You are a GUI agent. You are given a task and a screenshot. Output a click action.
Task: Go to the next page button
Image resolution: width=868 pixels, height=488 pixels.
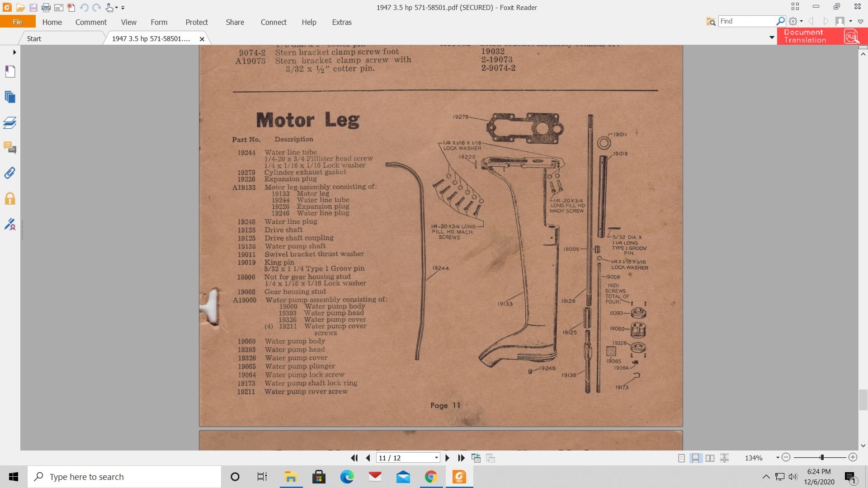pyautogui.click(x=448, y=458)
